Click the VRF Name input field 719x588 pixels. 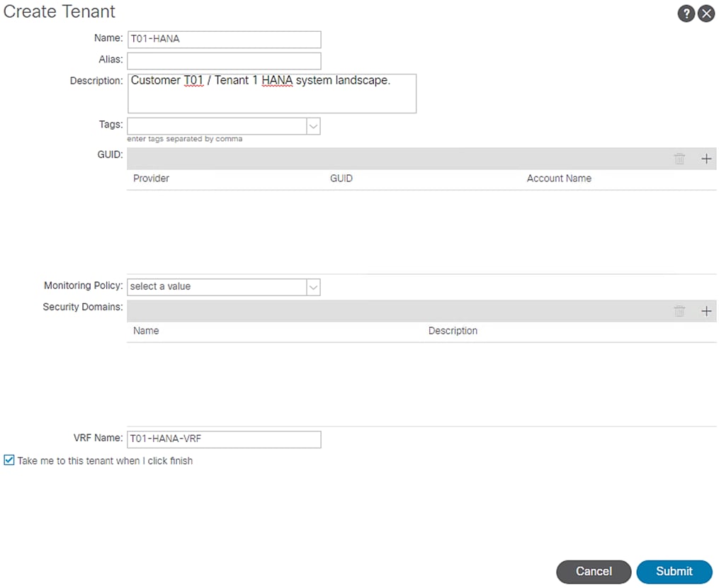click(x=224, y=439)
